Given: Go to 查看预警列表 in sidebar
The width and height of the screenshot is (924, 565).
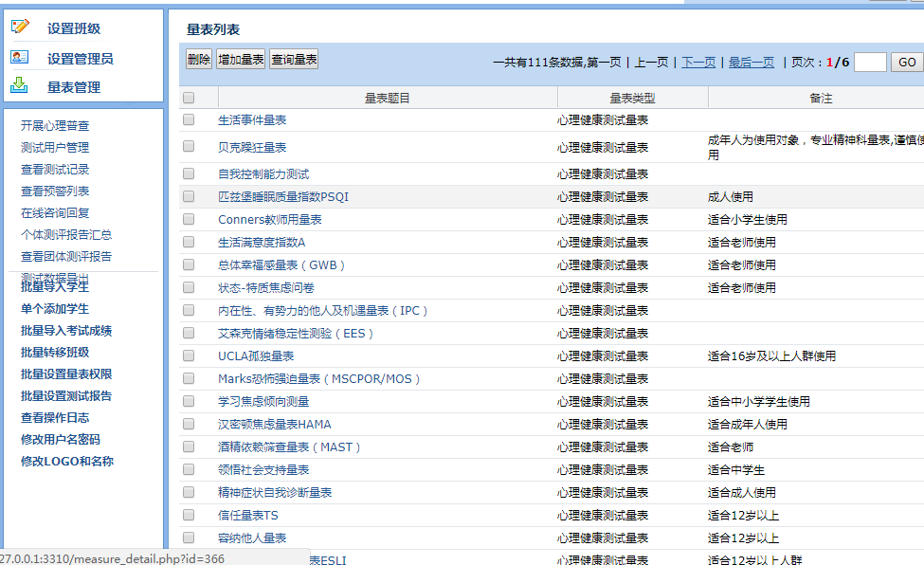Looking at the screenshot, I should point(55,191).
